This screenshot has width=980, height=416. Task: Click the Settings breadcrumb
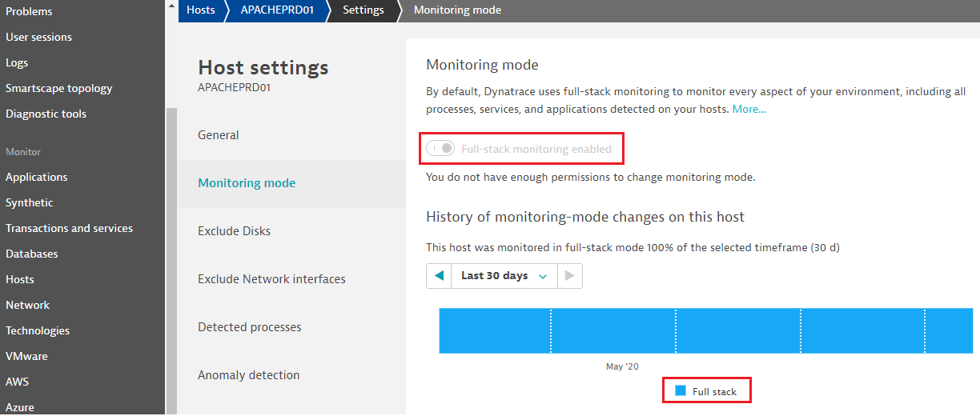363,10
